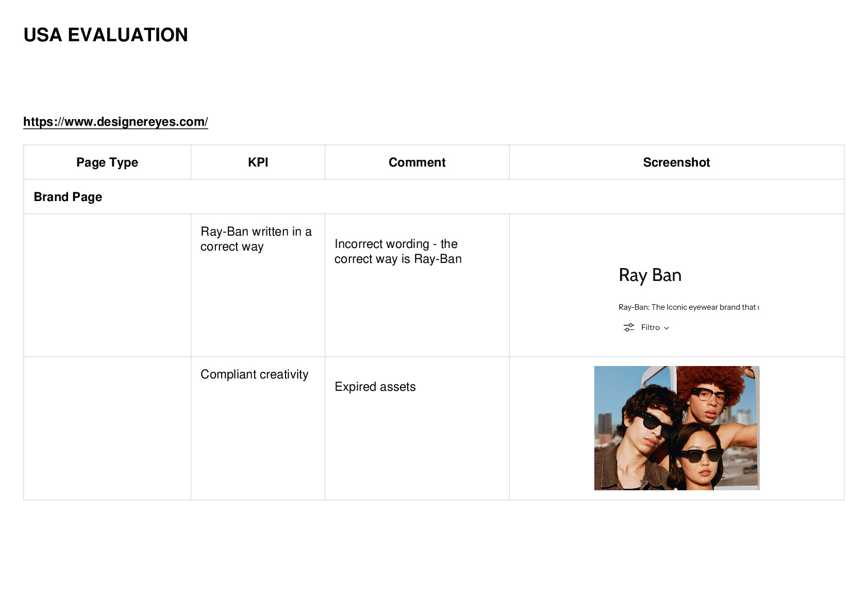Click the large 'Ray Ban' title
The height and width of the screenshot is (614, 868).
point(650,275)
